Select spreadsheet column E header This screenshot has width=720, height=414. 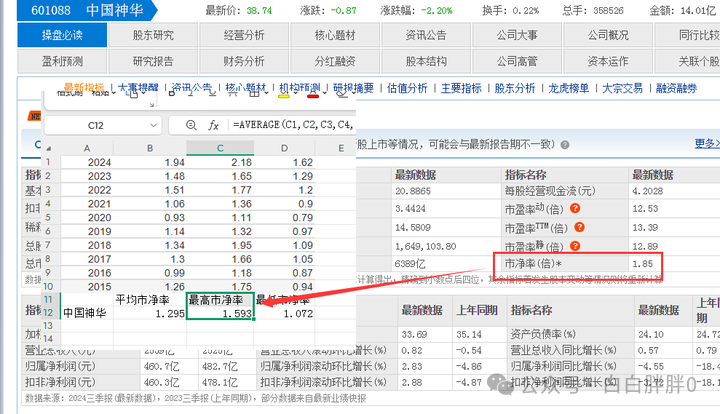click(x=341, y=148)
